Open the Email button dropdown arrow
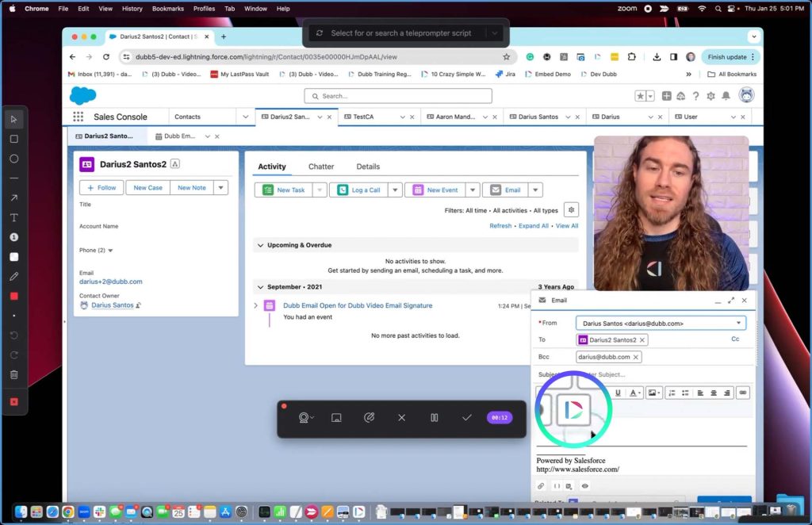This screenshot has height=525, width=812. pyautogui.click(x=535, y=190)
